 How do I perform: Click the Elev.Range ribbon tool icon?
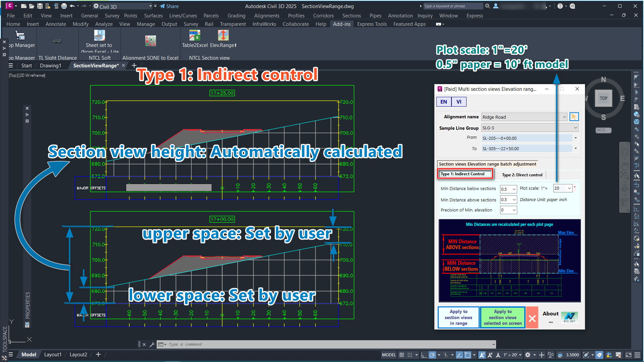(223, 36)
